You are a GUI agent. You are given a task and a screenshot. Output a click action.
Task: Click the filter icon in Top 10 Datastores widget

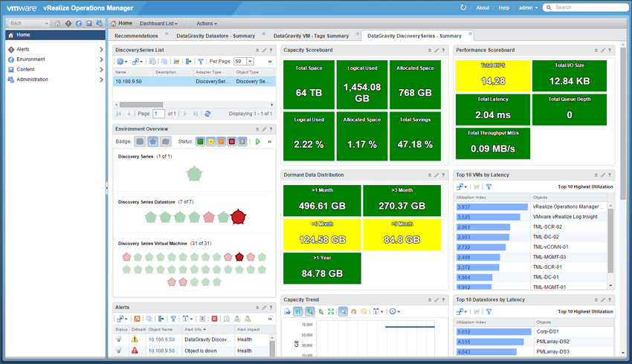coord(489,312)
